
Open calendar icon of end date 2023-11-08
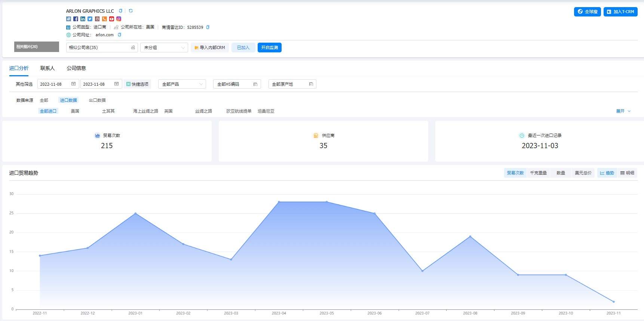[116, 84]
